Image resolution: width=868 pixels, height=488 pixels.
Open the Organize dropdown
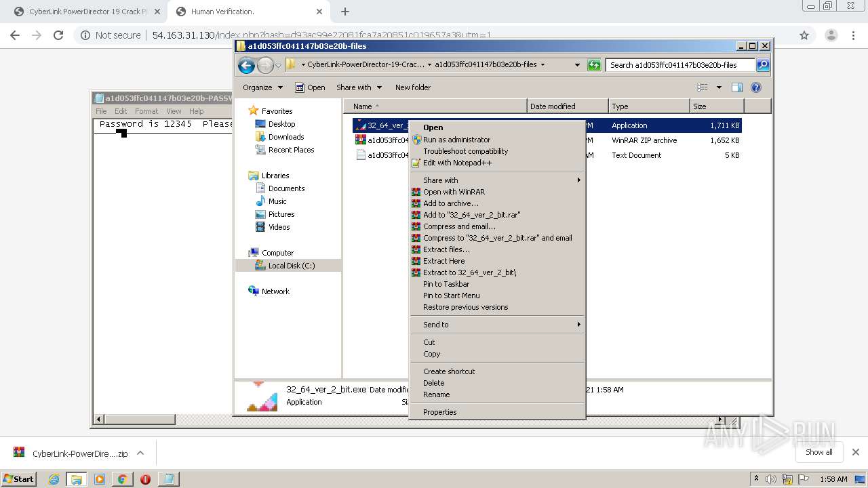click(x=262, y=87)
